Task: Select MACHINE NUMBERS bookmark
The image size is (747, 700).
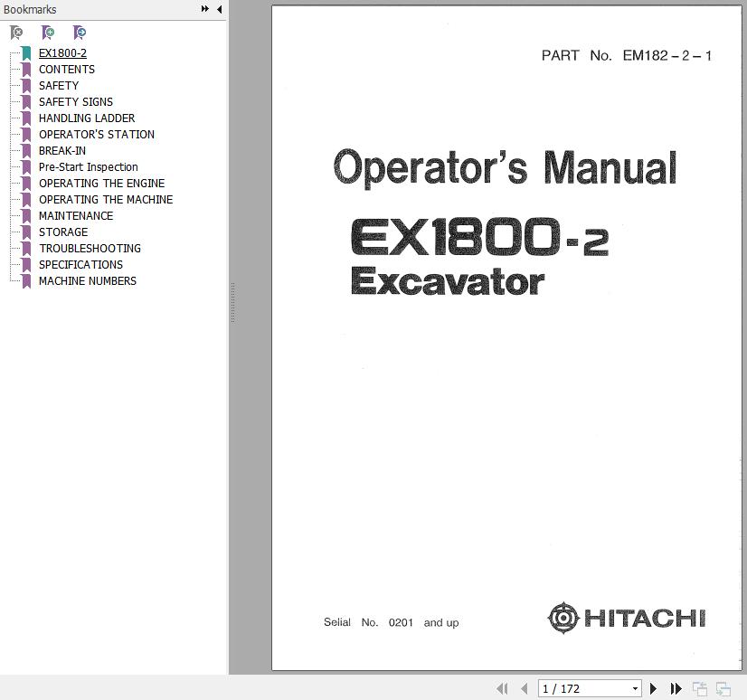Action: click(88, 281)
